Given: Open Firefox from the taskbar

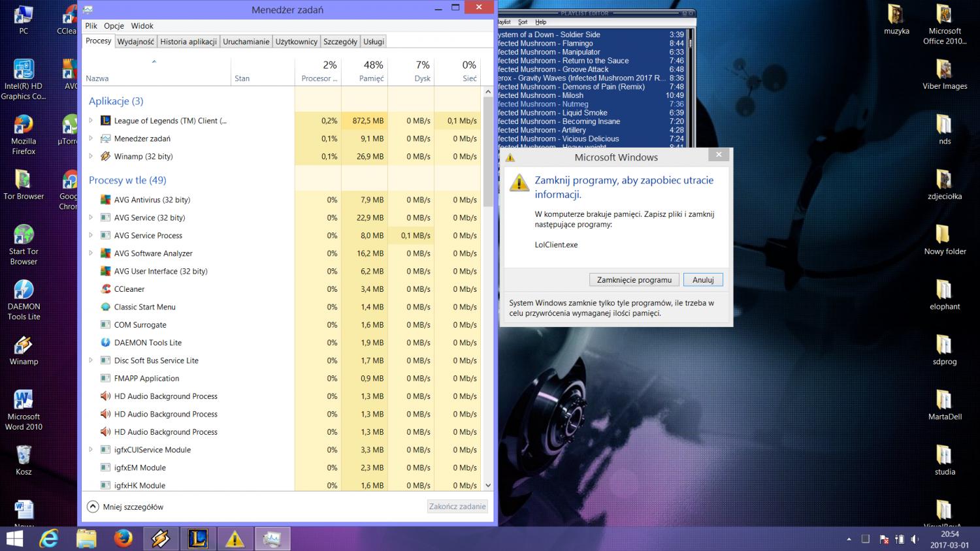Looking at the screenshot, I should [123, 539].
